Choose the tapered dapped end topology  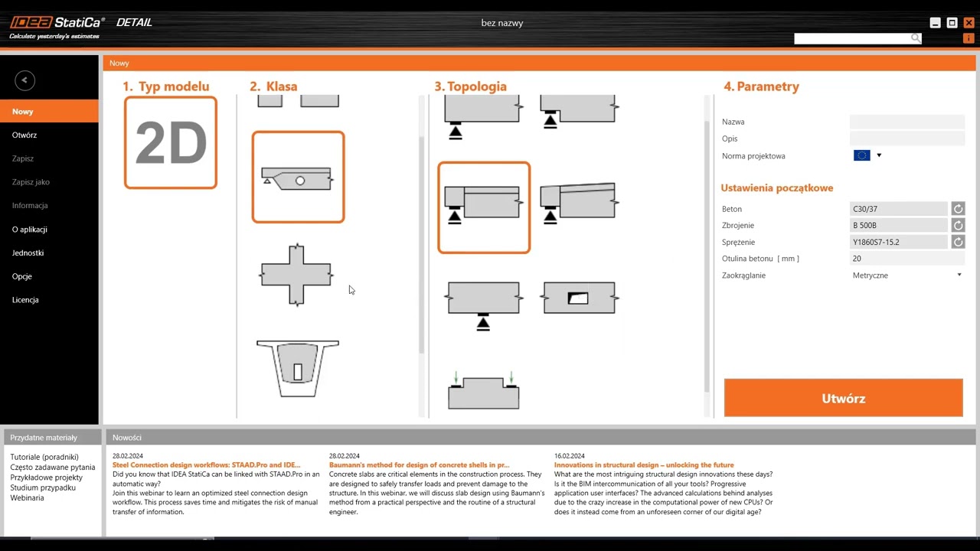tap(579, 204)
